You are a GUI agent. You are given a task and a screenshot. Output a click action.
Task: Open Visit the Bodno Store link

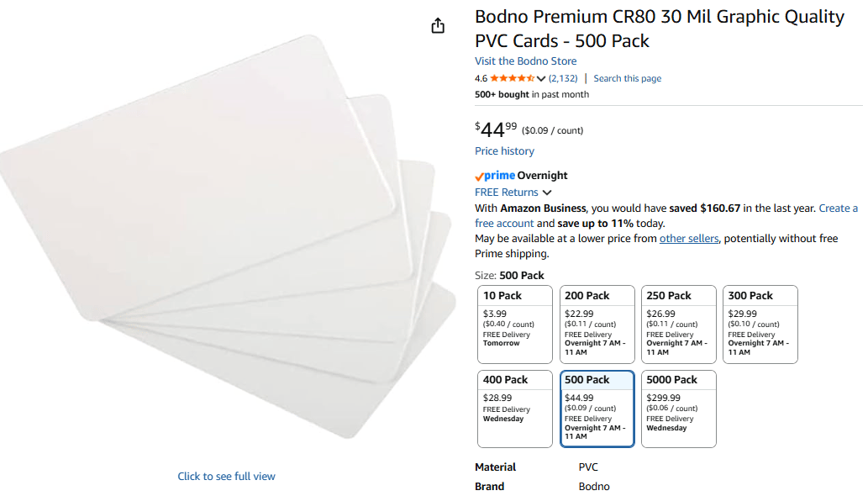[x=525, y=61]
